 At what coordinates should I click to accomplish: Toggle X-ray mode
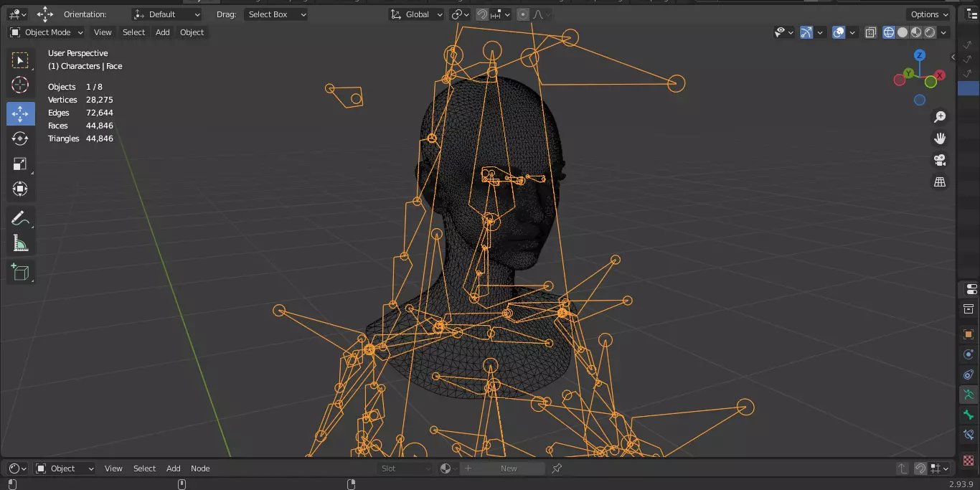(870, 32)
